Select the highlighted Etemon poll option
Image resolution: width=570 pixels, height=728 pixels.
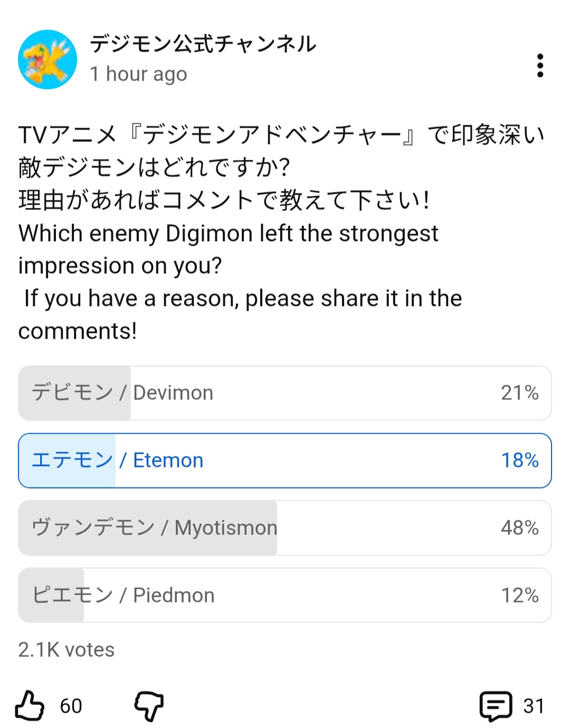click(x=285, y=461)
